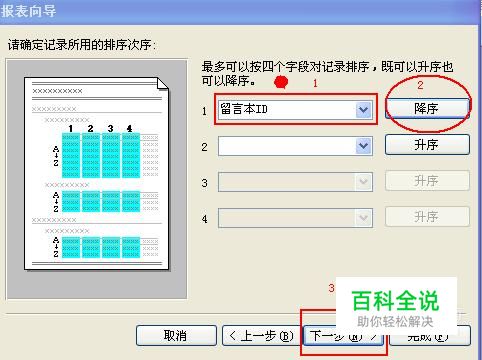Click the 取消 button
This screenshot has width=482, height=360.
176,335
